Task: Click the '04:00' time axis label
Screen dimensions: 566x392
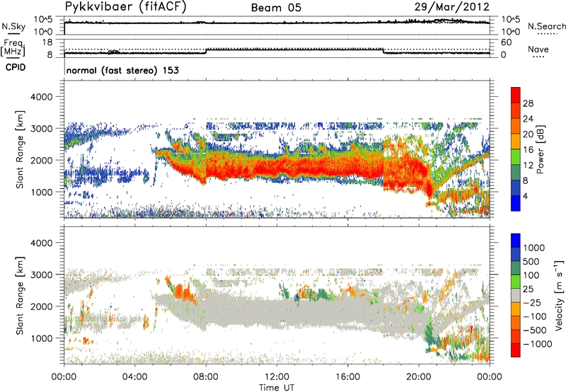Action: [x=134, y=377]
